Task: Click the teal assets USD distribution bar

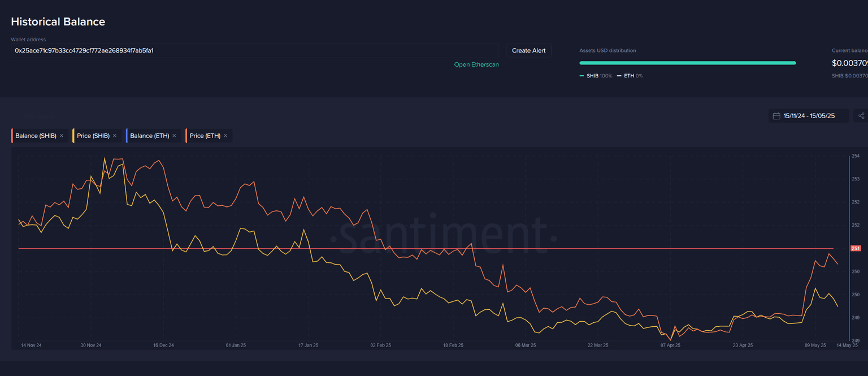Action: pyautogui.click(x=687, y=63)
